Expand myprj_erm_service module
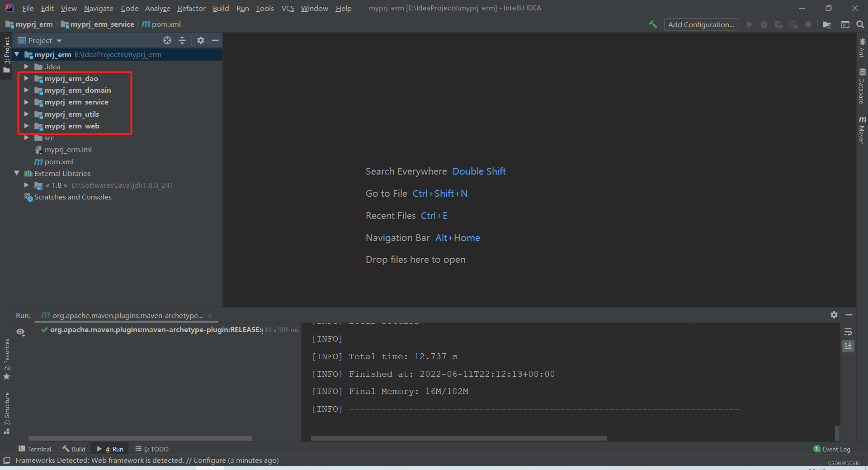This screenshot has height=470, width=868. [x=27, y=102]
